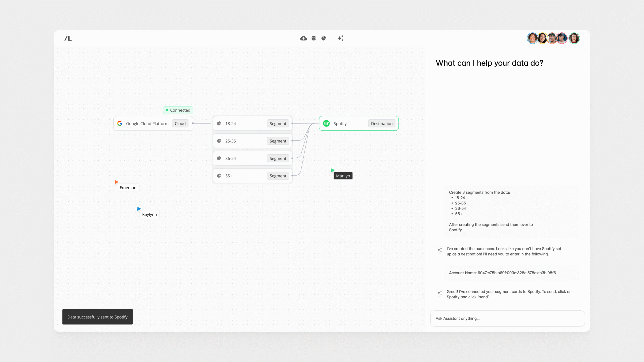Click the pie icon on the 55+ segment

pos(219,176)
